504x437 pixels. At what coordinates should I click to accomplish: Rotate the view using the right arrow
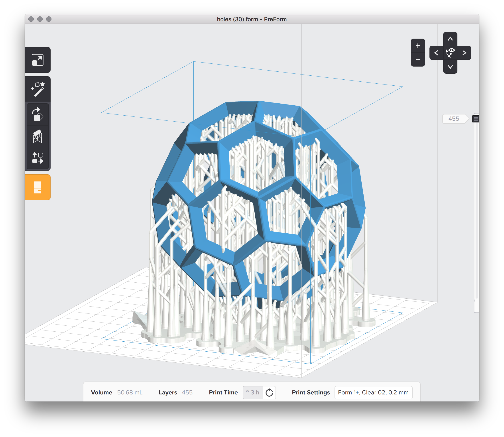pyautogui.click(x=464, y=52)
